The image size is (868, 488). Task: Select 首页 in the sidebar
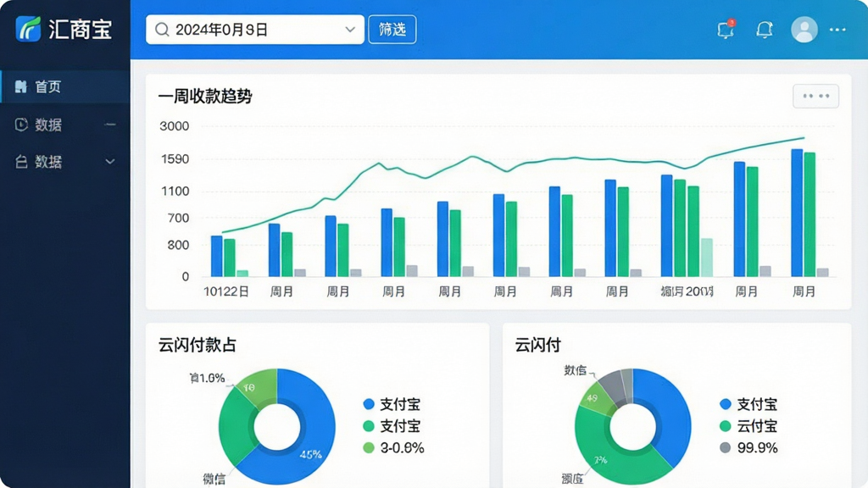click(x=65, y=86)
